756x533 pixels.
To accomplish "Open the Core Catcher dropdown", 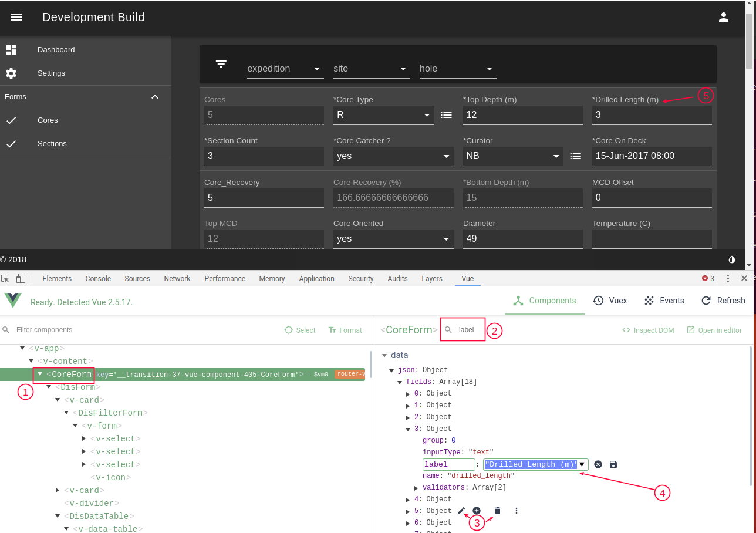I will click(393, 156).
